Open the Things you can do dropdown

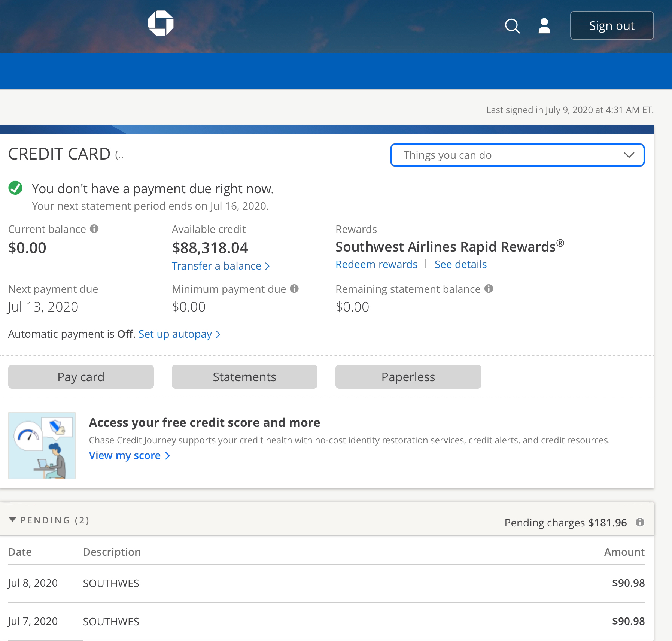517,155
